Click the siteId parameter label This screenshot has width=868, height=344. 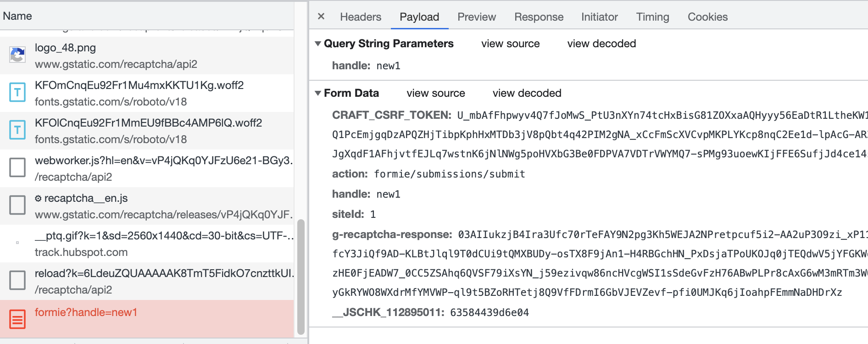[x=348, y=214]
